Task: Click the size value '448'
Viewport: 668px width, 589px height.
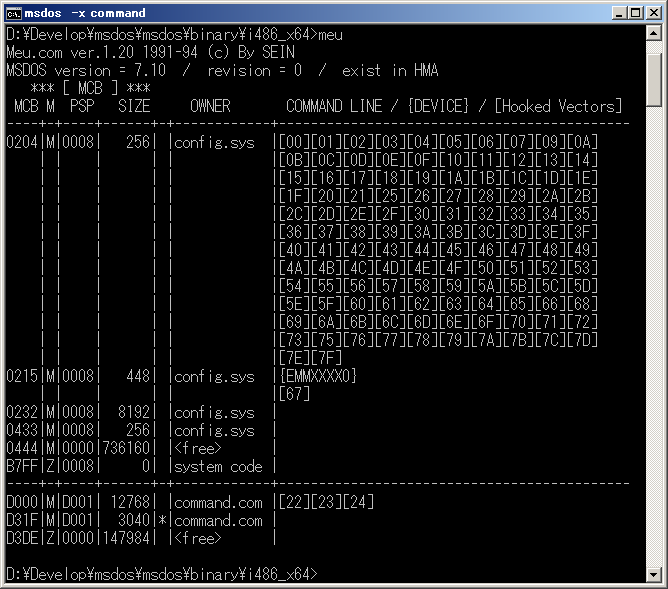Action: point(138,376)
